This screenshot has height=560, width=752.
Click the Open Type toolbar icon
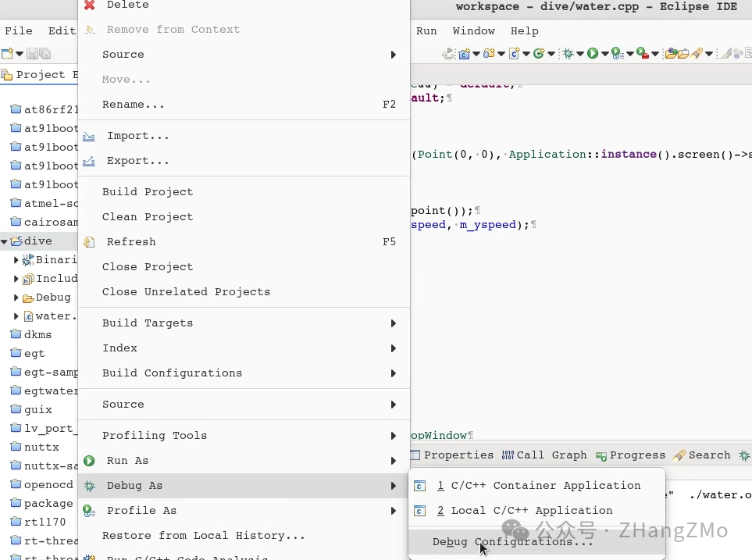672,54
